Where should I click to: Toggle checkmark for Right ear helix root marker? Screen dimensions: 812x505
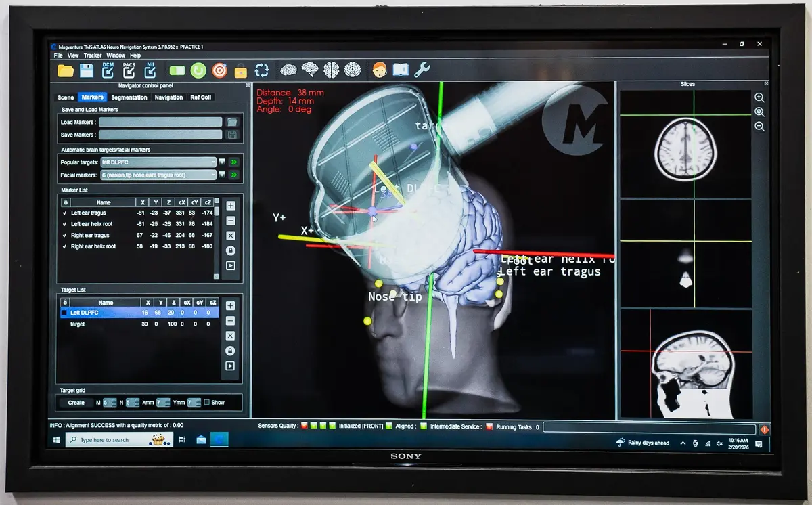[x=65, y=246]
